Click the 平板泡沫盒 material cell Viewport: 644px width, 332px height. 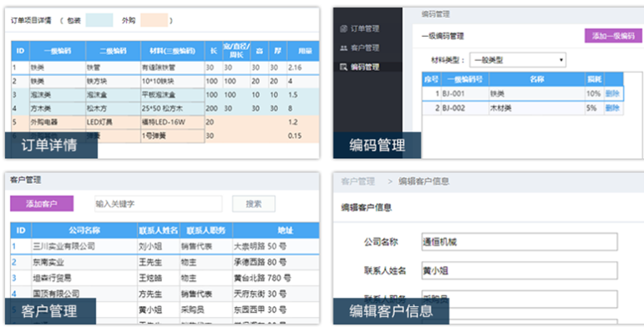pyautogui.click(x=173, y=95)
